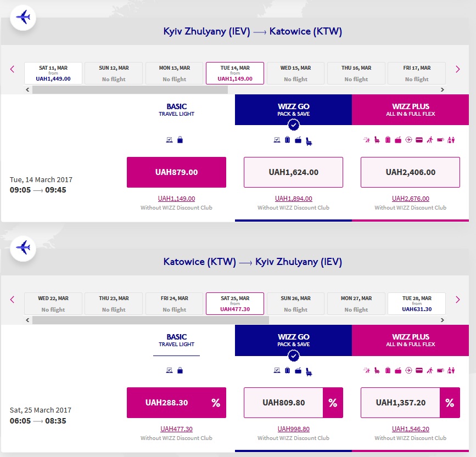The height and width of the screenshot is (457, 476).
Task: Click the family seating icon under return WIZZ PLUS
Action: click(x=451, y=370)
